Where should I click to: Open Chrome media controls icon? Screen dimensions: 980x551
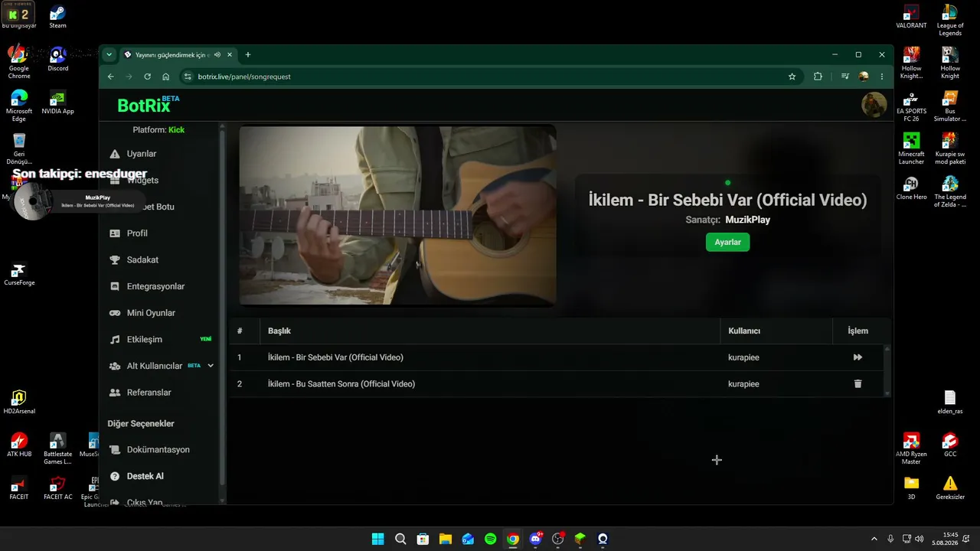[x=845, y=77]
